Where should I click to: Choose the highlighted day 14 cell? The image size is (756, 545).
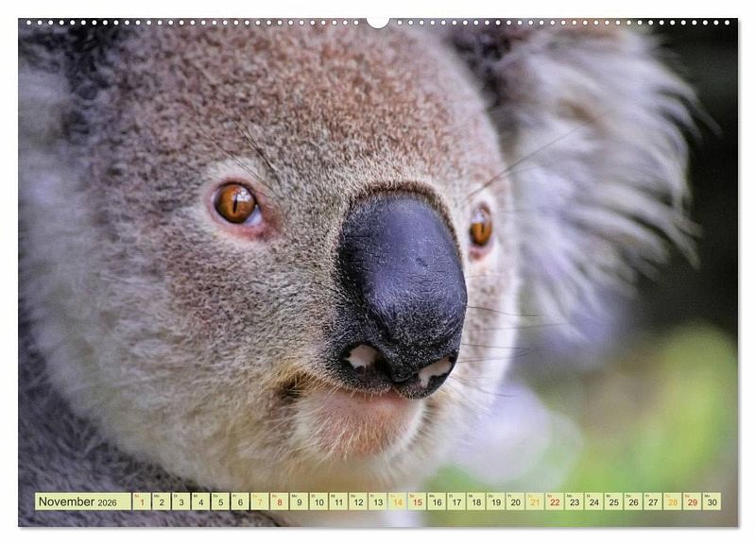(x=397, y=502)
